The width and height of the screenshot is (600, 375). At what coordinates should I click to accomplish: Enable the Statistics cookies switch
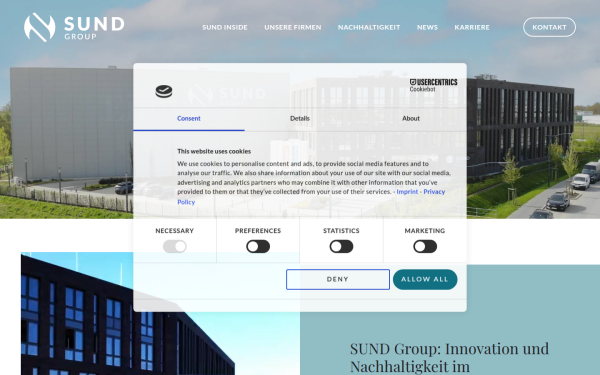click(341, 246)
